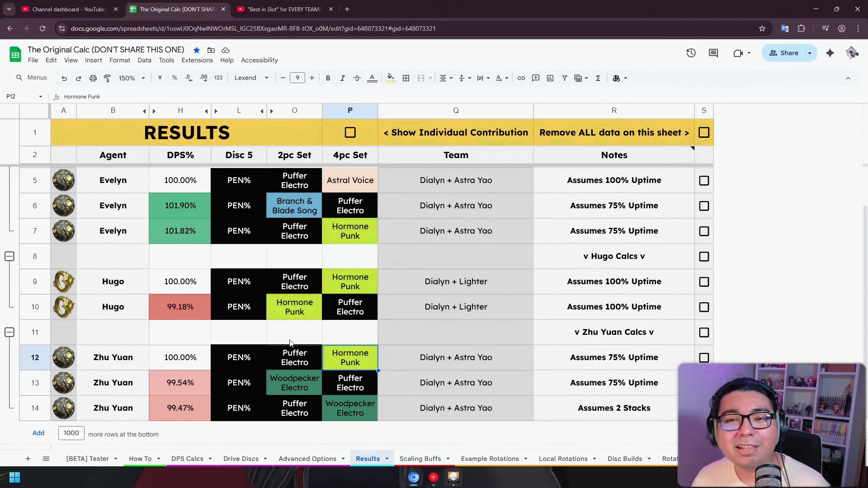The image size is (868, 488).
Task: Check the Remove ALL data checkbox
Action: click(x=703, y=132)
